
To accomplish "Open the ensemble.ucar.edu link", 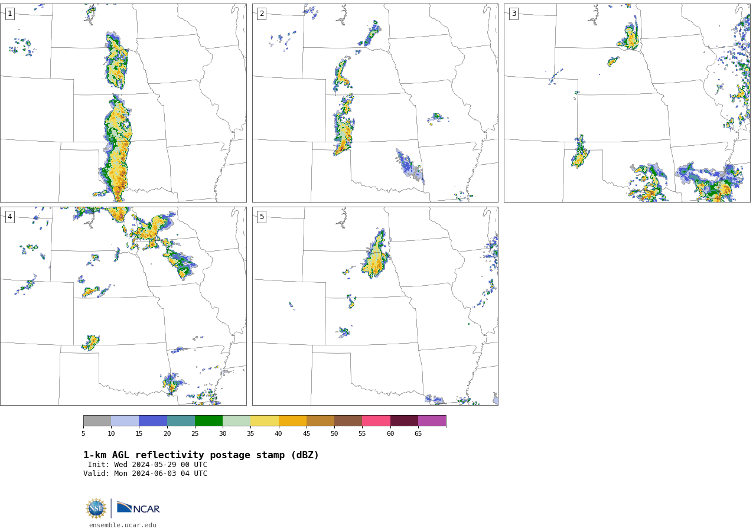I will click(x=123, y=525).
